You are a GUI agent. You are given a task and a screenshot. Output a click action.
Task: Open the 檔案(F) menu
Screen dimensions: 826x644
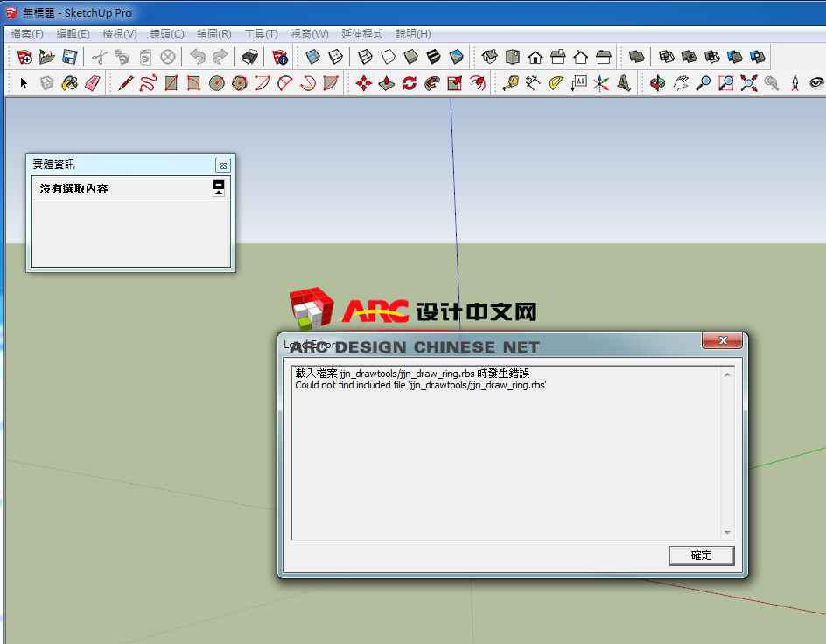(x=27, y=34)
